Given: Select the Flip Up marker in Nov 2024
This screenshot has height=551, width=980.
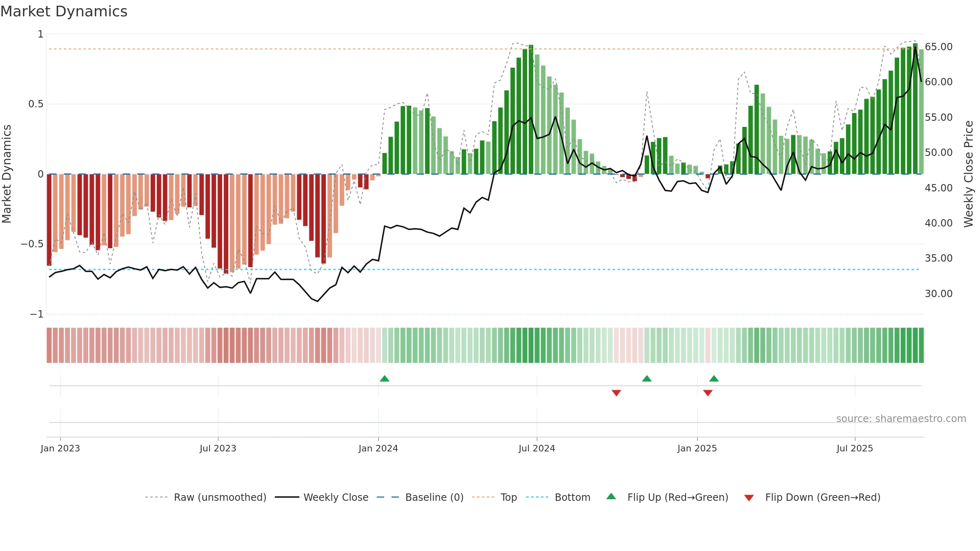Looking at the screenshot, I should (647, 378).
